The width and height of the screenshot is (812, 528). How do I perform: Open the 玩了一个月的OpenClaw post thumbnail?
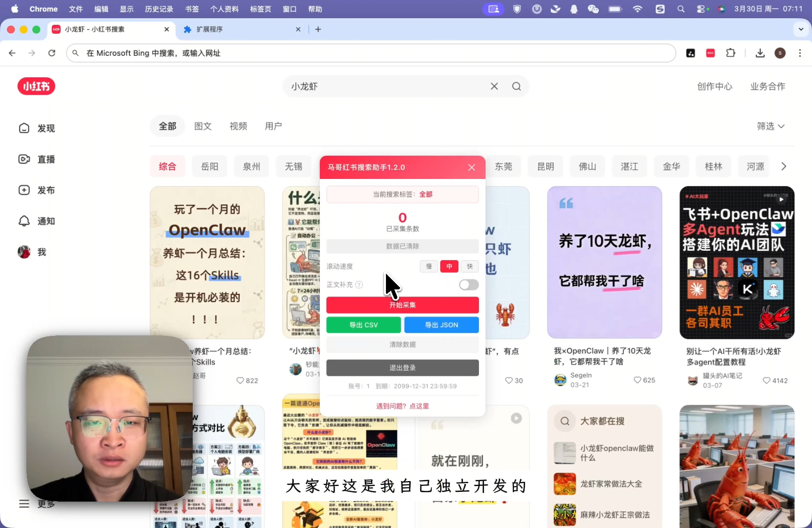coord(207,262)
